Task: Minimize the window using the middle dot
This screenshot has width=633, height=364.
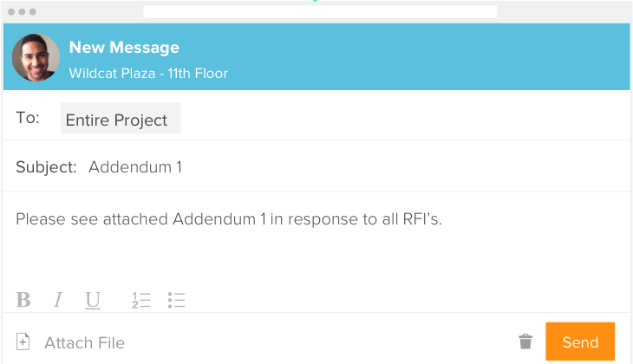Action: pos(22,12)
